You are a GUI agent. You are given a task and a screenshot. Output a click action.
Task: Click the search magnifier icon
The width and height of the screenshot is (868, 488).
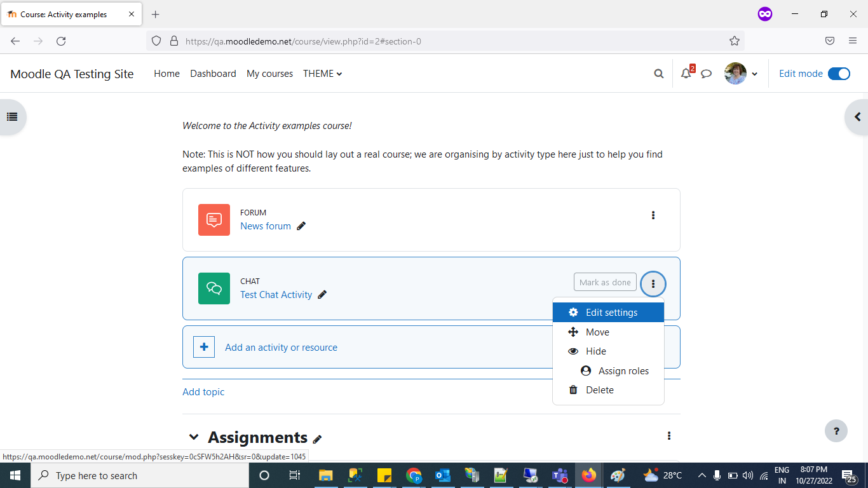659,74
